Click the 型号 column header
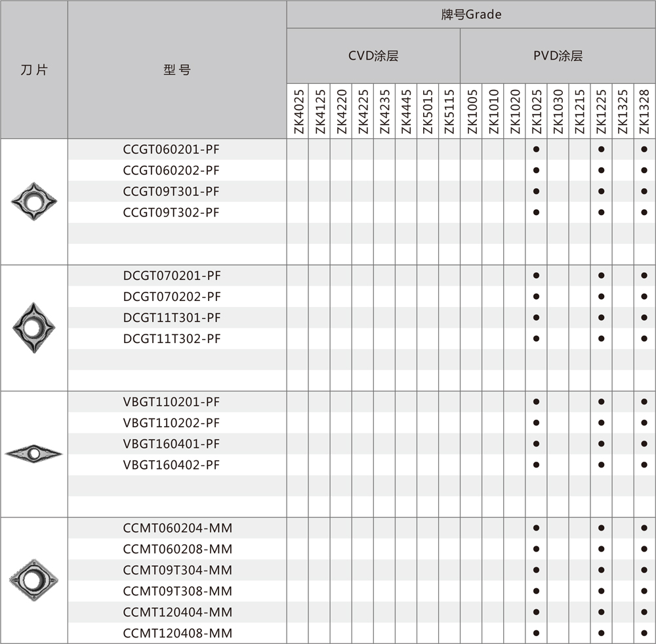Image resolution: width=656 pixels, height=644 pixels. click(x=177, y=70)
